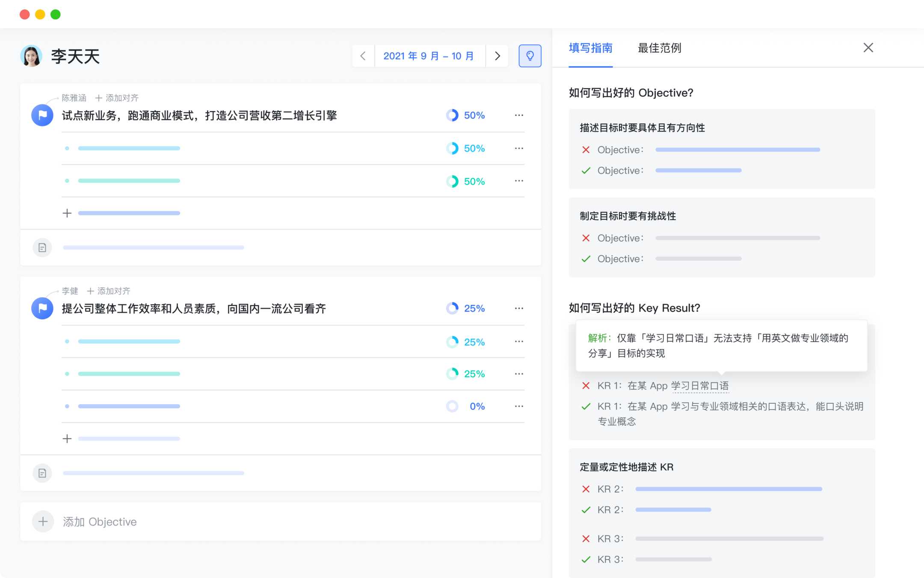Open more options for first 50% key result

coord(519,148)
